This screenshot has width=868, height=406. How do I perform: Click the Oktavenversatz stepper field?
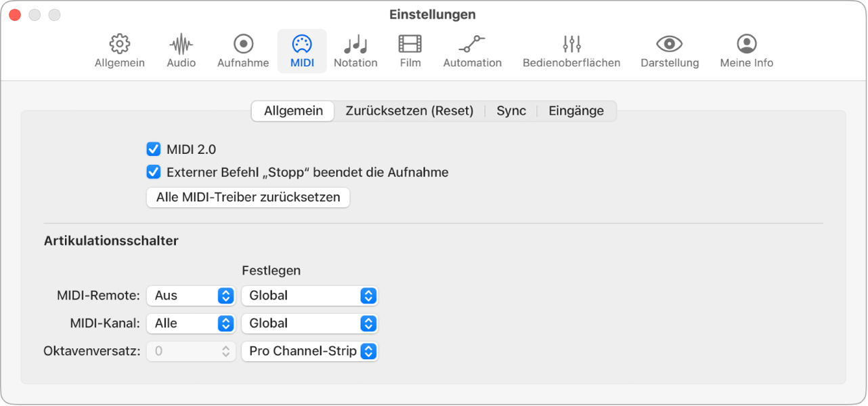coord(190,351)
